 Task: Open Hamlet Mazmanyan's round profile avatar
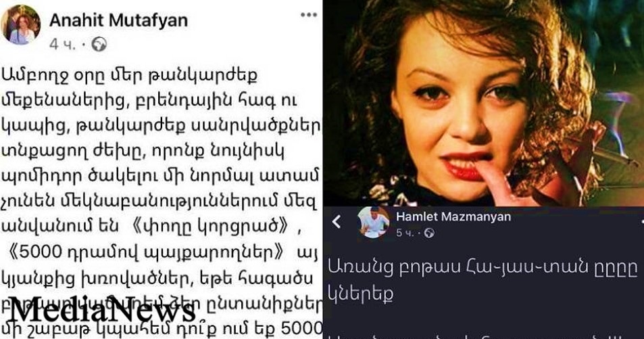(x=373, y=222)
